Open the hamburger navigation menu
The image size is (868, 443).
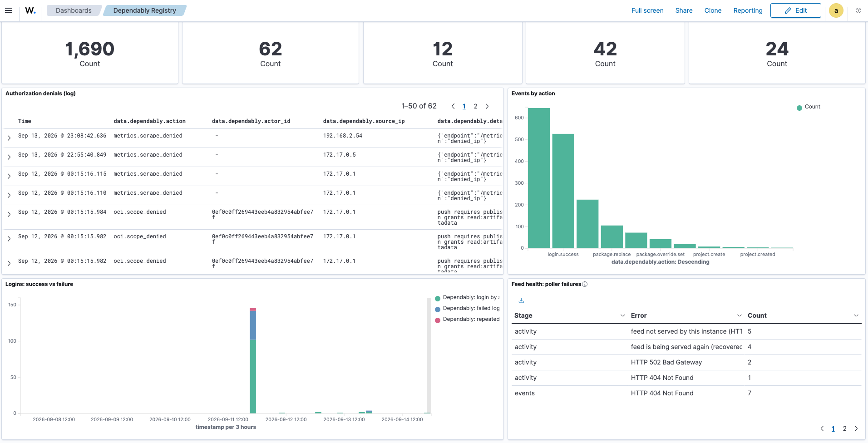tap(9, 10)
